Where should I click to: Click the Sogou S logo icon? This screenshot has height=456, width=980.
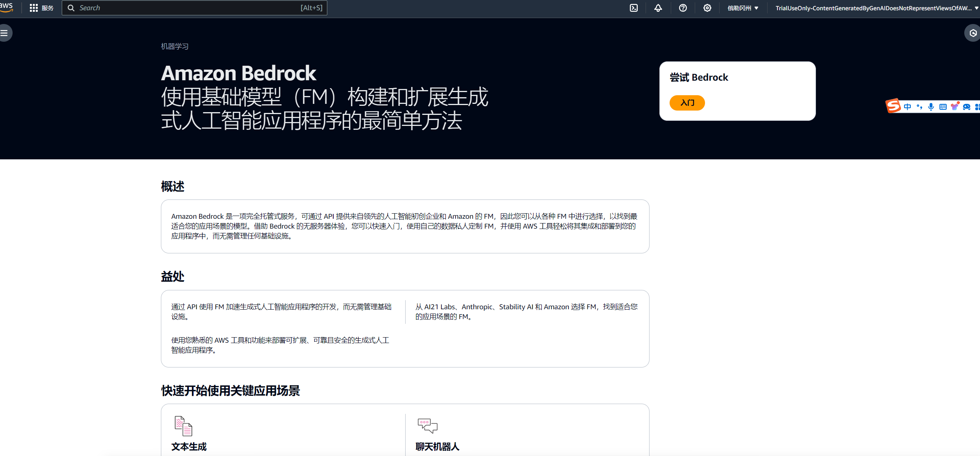(x=893, y=106)
